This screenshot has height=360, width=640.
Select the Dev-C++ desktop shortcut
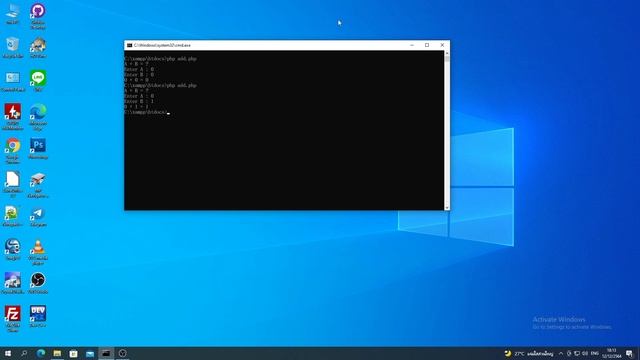[x=38, y=316]
